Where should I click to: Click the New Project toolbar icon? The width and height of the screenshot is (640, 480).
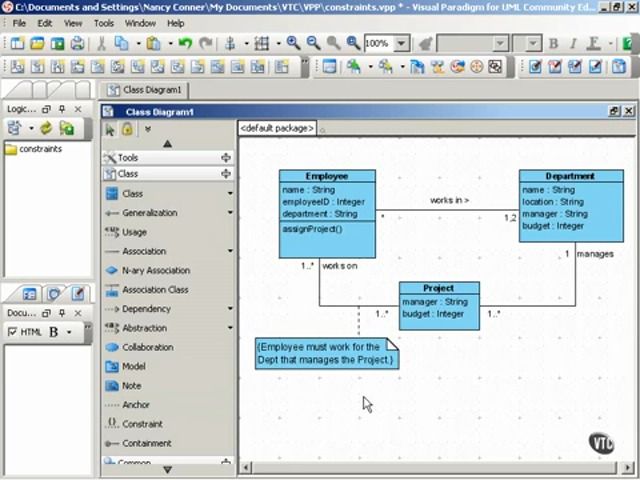click(x=17, y=43)
